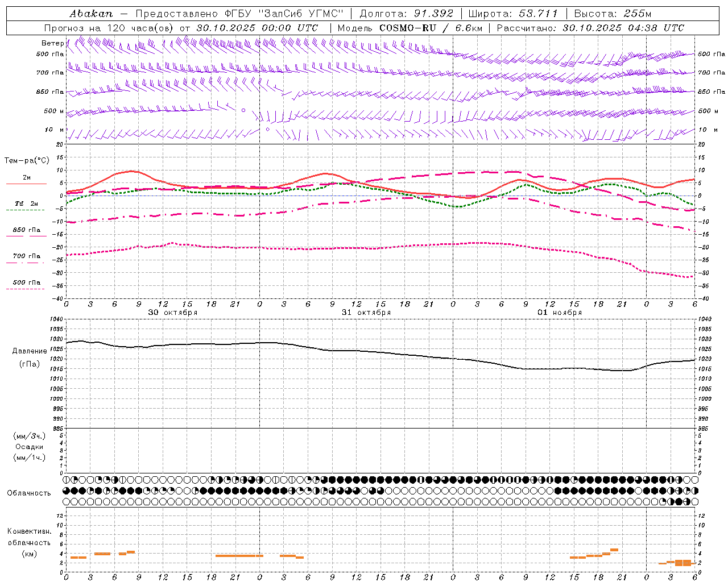
Task: Click the Давление pressure panel label
Action: pyautogui.click(x=30, y=351)
